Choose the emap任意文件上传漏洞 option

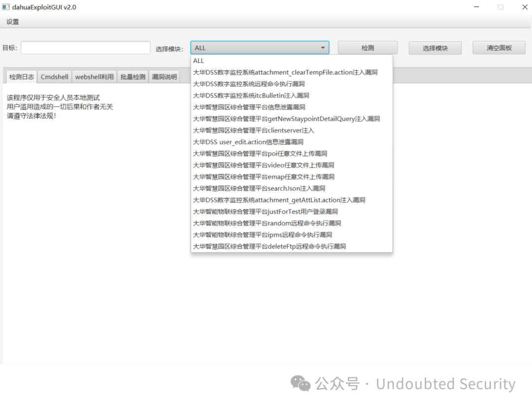coord(292,177)
